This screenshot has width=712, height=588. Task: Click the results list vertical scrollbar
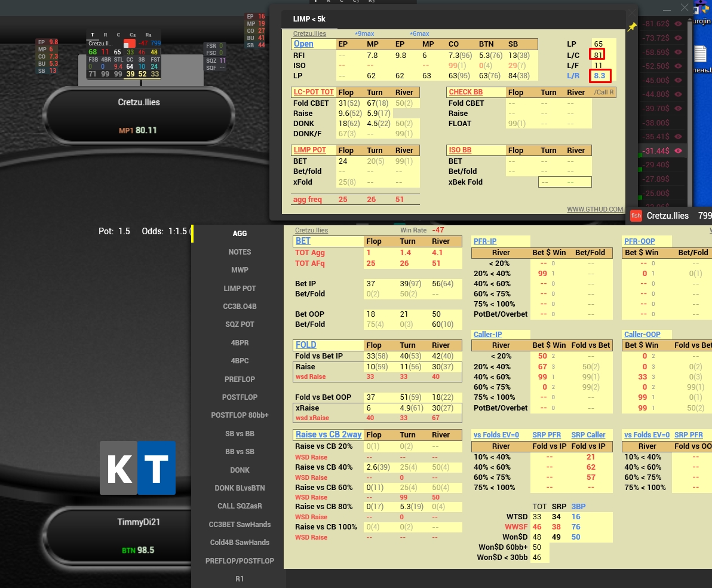(x=690, y=111)
